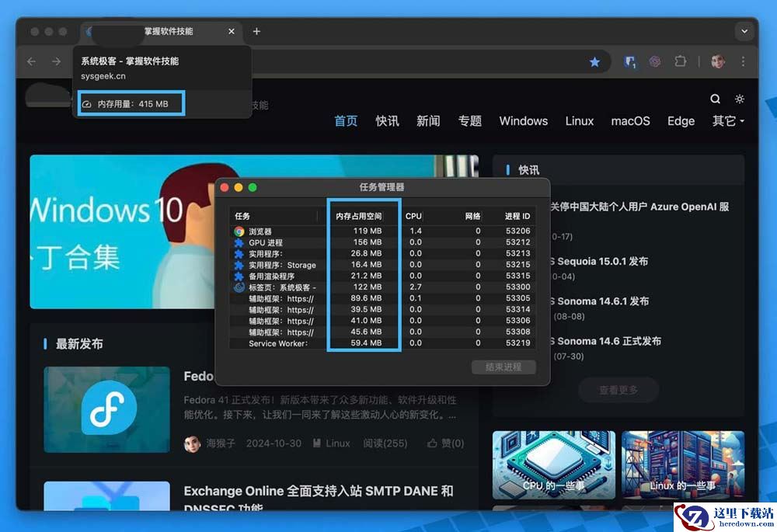Sort by the CPU column header
Viewport: 777px width, 532px height.
pos(413,216)
